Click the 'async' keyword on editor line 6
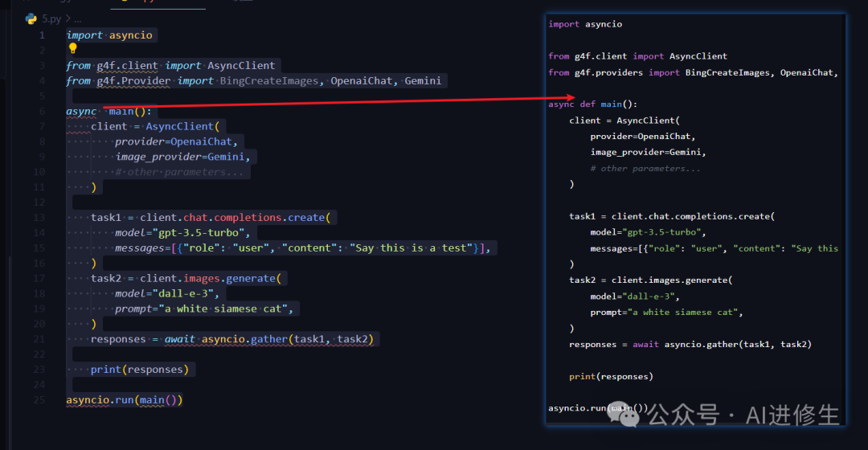Screen dimensions: 868x450 pyautogui.click(x=81, y=111)
